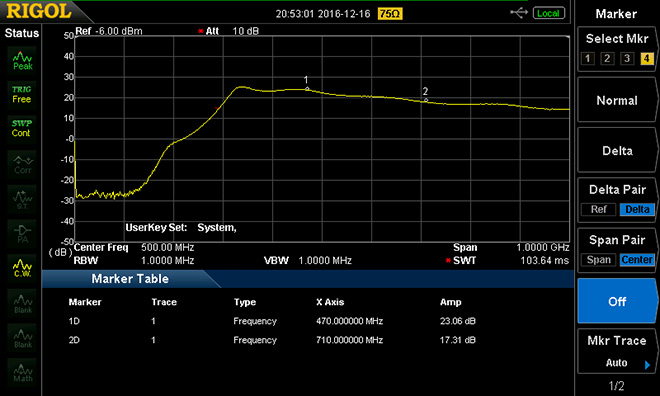Click the Local mode button
660x396 pixels.
tap(548, 13)
